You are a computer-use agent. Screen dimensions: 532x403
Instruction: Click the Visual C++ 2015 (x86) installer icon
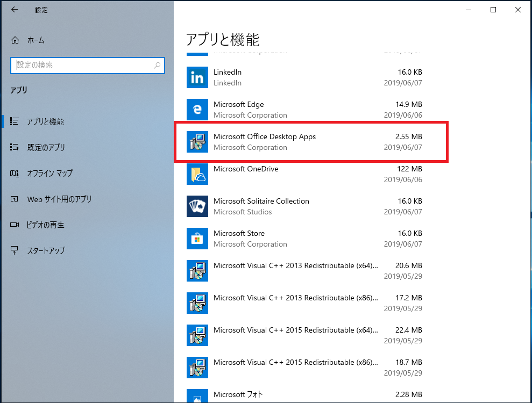click(197, 367)
